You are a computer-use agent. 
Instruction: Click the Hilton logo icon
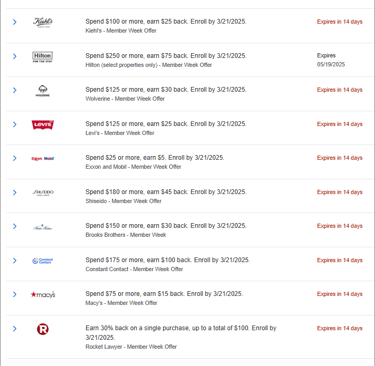pyautogui.click(x=42, y=57)
